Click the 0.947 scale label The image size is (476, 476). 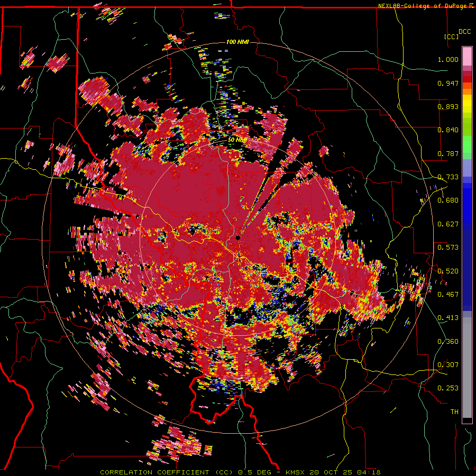448,83
